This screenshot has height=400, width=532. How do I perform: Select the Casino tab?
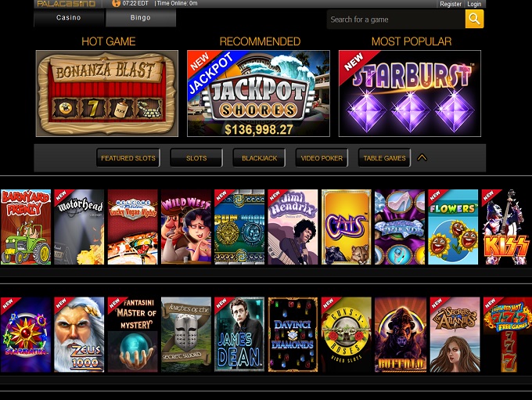tap(69, 18)
